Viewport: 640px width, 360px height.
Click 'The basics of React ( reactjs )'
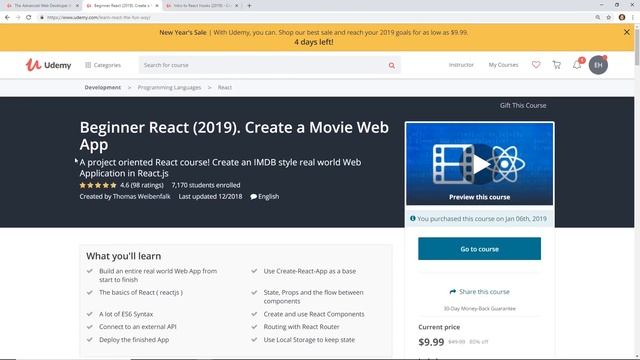tap(141, 292)
